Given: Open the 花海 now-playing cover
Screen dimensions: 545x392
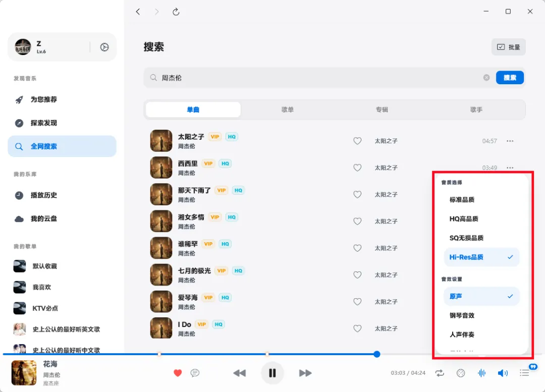Looking at the screenshot, I should click(24, 373).
